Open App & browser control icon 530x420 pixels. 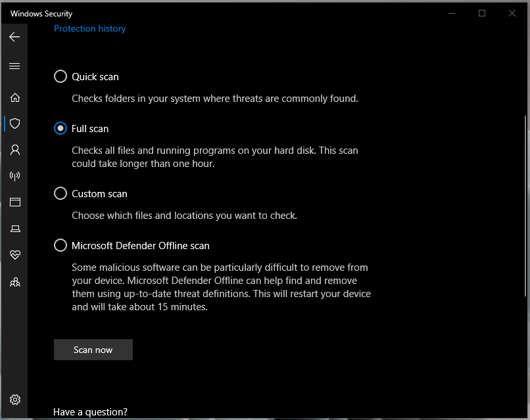14,202
